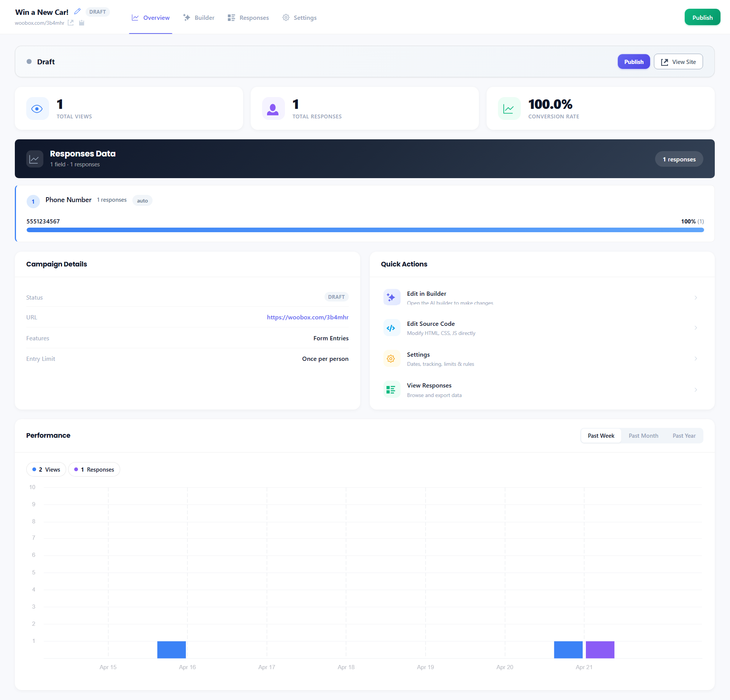Click the Phone Number response progress bar
Screen dimensions: 730x700
pos(365,230)
